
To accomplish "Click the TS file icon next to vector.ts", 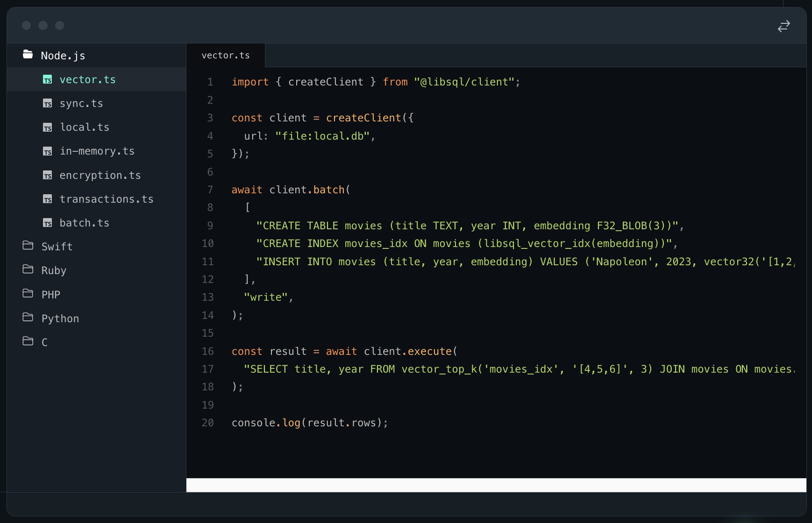I will [x=48, y=80].
